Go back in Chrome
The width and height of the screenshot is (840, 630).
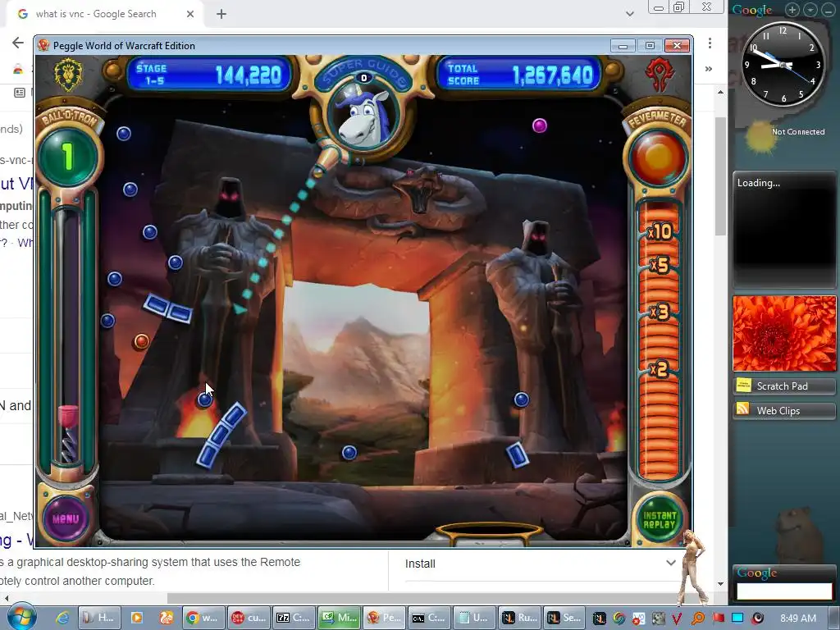(x=18, y=43)
